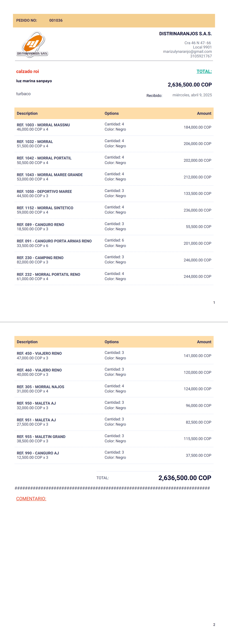Select the 246,000.00 COP amount
The image size is (228, 644).
197,260
